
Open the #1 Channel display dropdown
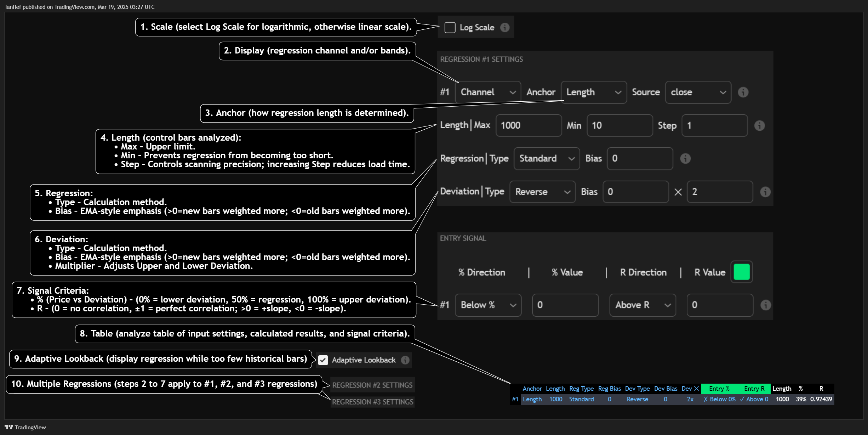488,92
